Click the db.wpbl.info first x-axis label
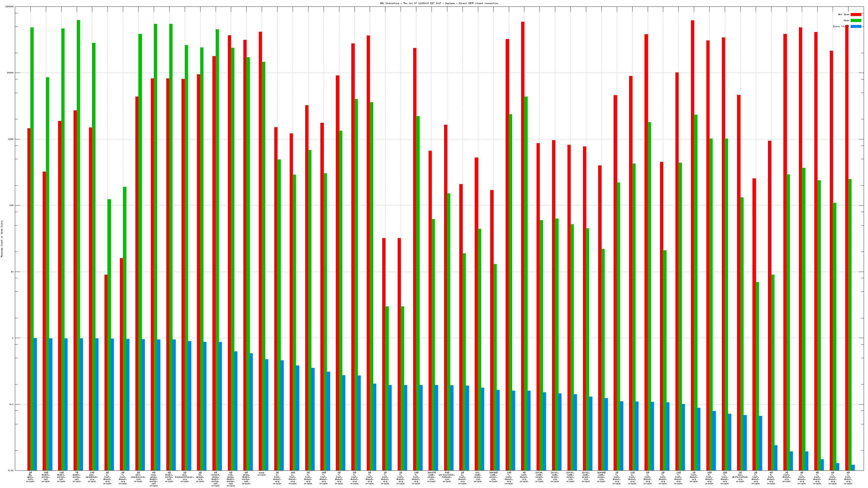The image size is (868, 488). coord(30,477)
